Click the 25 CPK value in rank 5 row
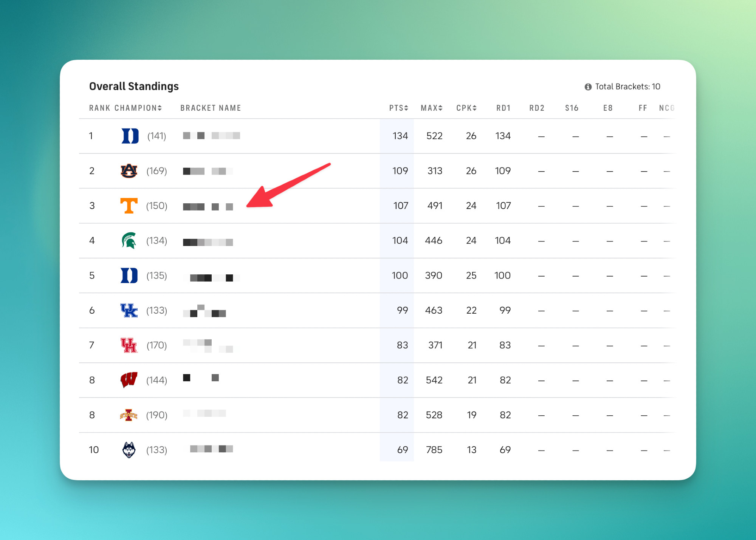 click(471, 275)
